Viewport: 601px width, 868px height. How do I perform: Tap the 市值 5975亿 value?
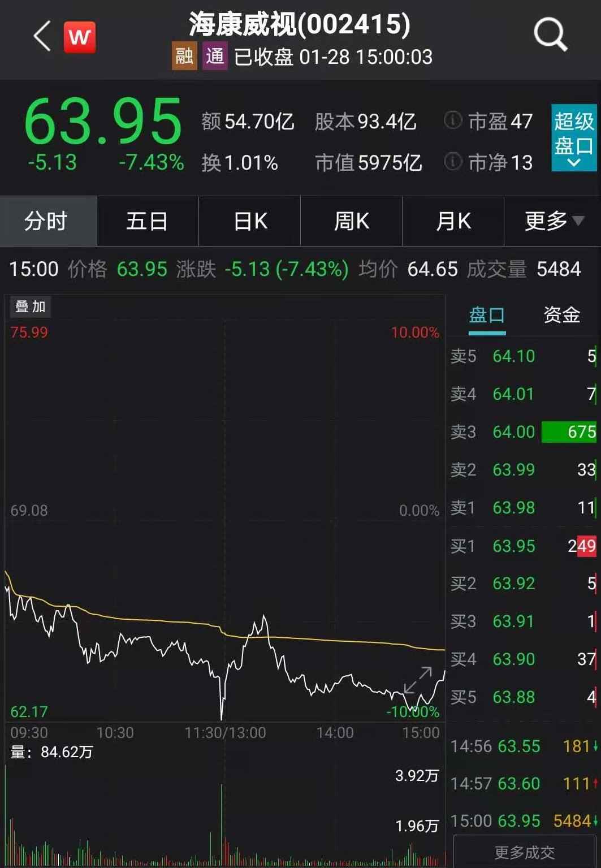[x=369, y=163]
